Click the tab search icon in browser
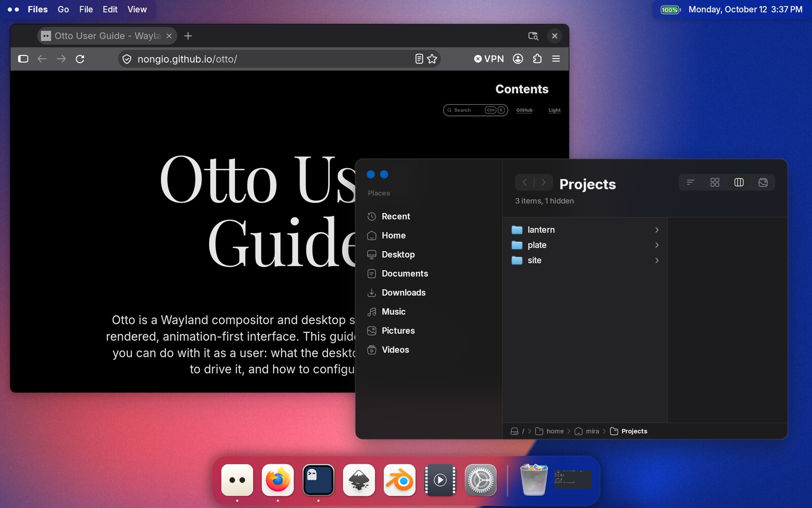812x508 pixels. click(x=533, y=36)
